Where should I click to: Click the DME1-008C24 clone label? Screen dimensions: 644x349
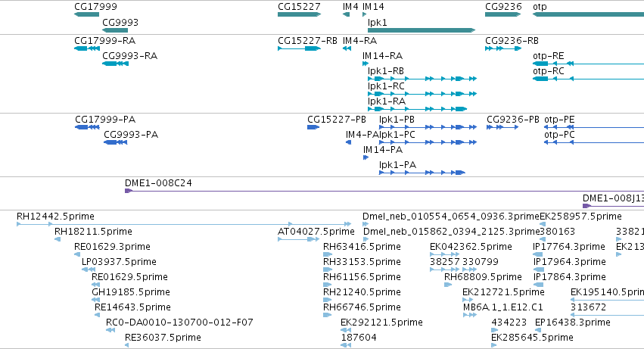pyautogui.click(x=158, y=183)
